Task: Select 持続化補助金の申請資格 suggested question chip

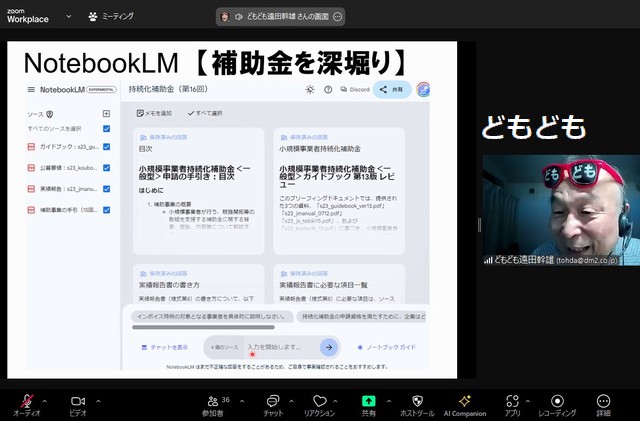Action: [x=362, y=316]
